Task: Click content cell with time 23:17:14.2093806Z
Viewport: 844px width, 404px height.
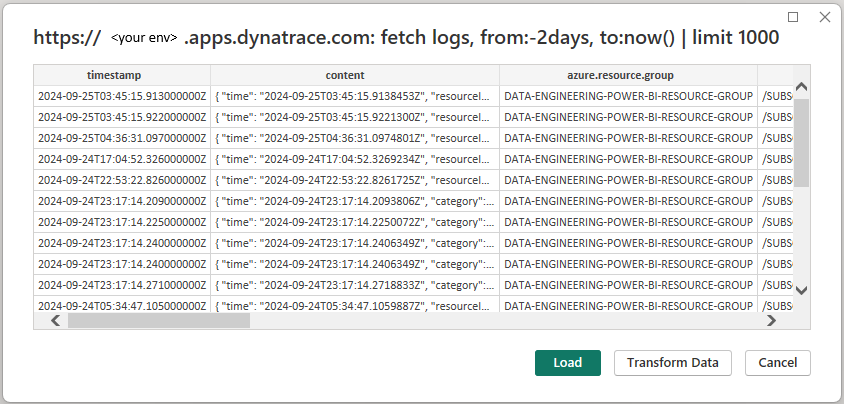Action: point(355,201)
